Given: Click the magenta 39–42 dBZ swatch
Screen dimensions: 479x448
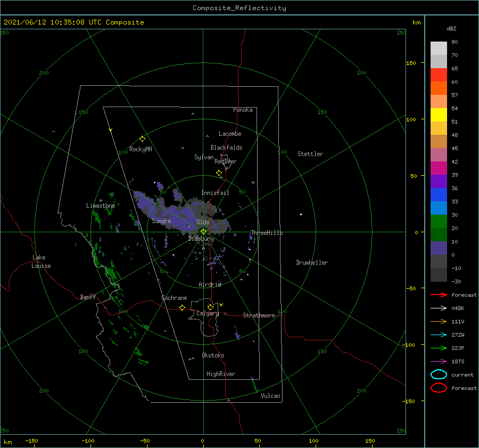Looking at the screenshot, I should [439, 168].
